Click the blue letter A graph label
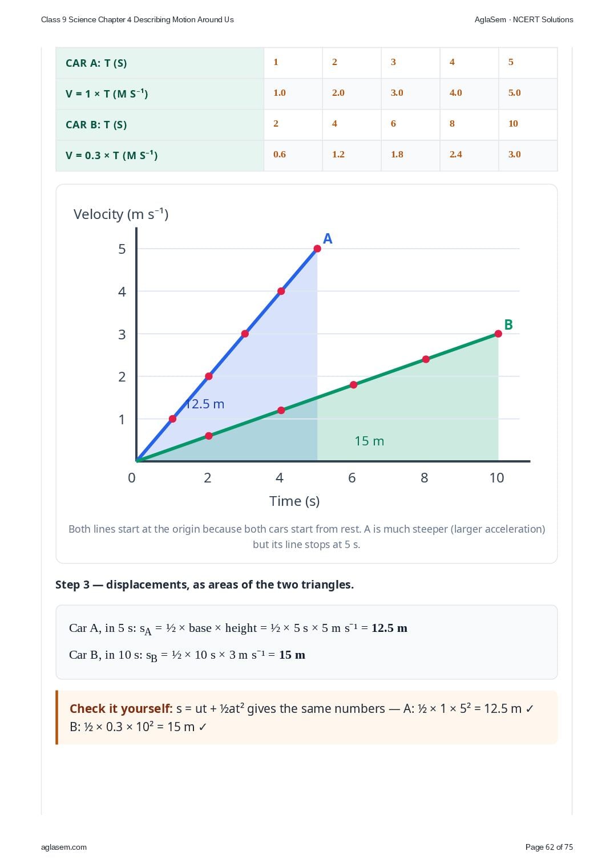 [328, 239]
